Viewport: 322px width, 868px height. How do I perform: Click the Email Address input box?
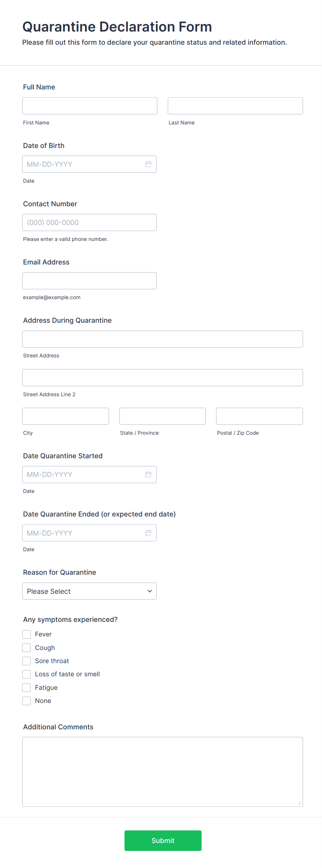click(89, 281)
